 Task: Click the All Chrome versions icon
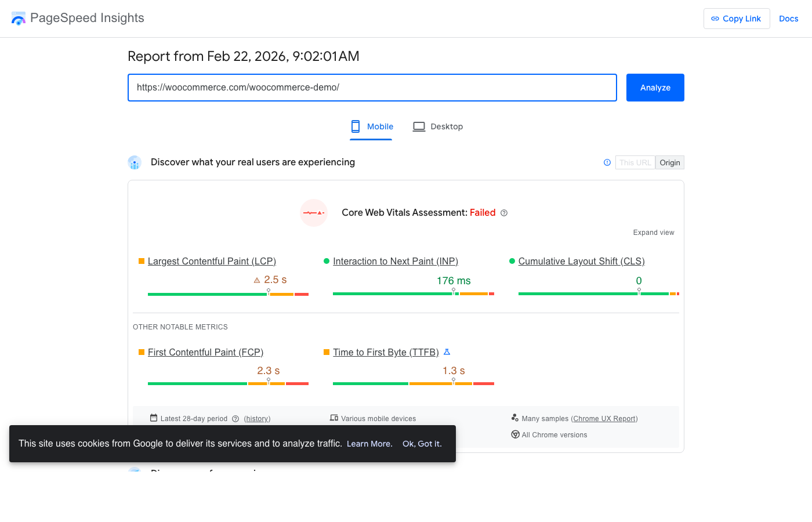pos(515,434)
